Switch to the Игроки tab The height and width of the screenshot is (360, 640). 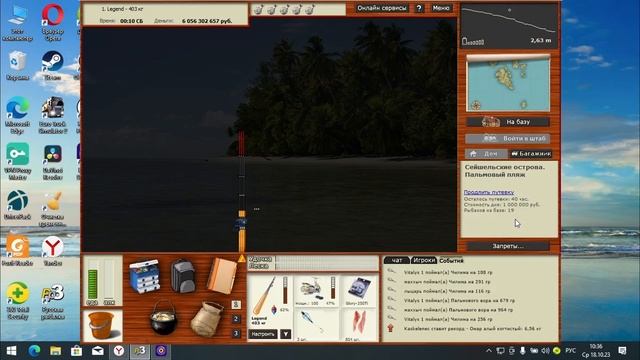(x=424, y=260)
